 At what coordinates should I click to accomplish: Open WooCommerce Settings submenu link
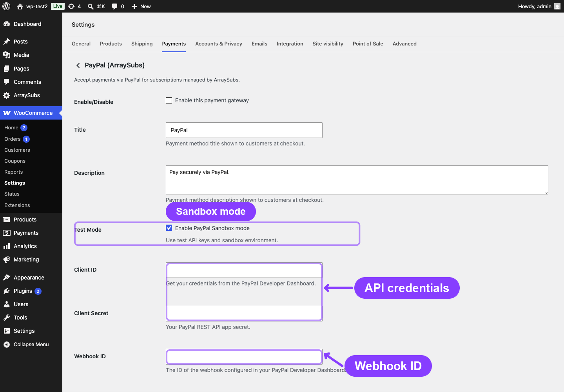[15, 183]
